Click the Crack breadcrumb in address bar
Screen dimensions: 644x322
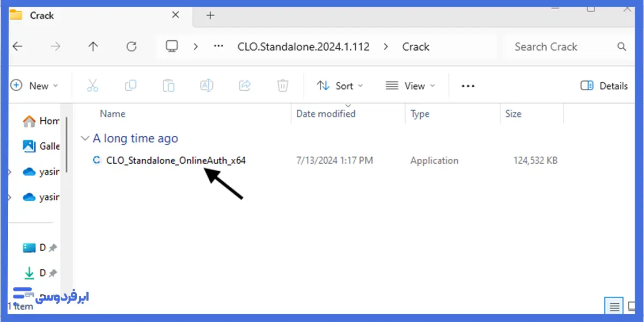[416, 47]
